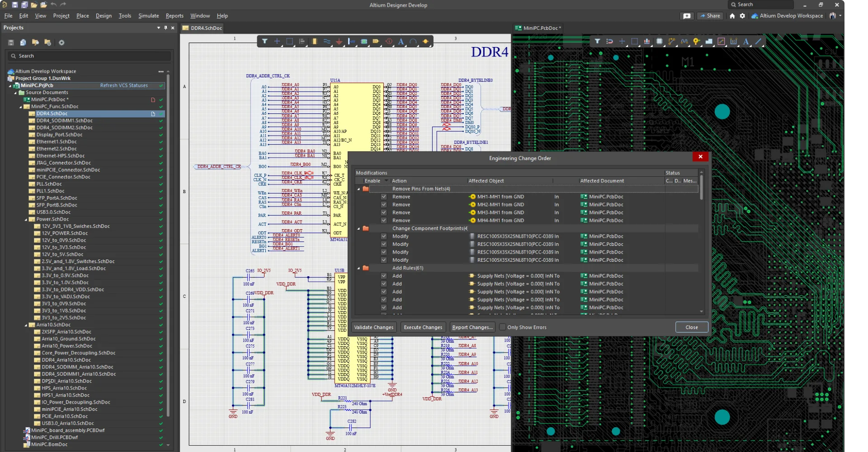
Task: Collapse the Change Component Footprints group
Action: [359, 229]
